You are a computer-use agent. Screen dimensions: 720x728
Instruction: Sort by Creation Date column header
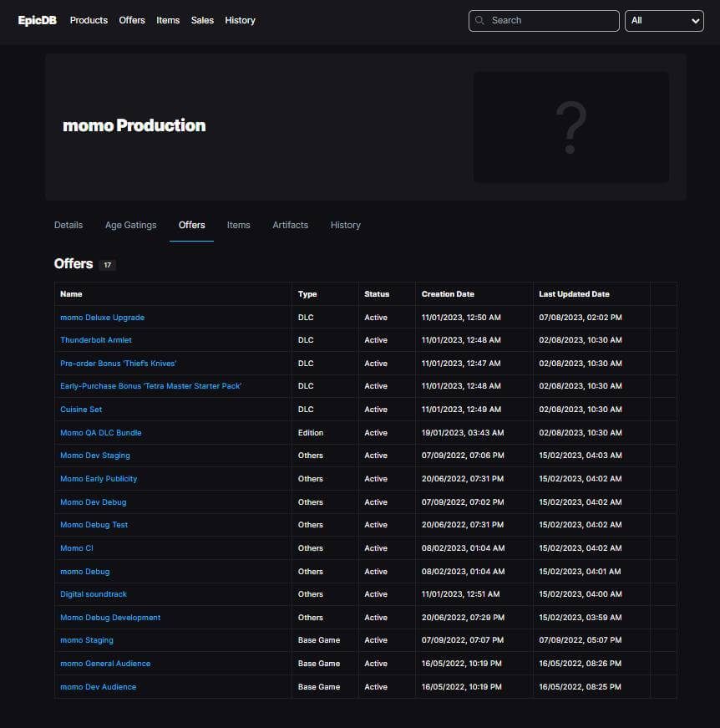coord(448,294)
